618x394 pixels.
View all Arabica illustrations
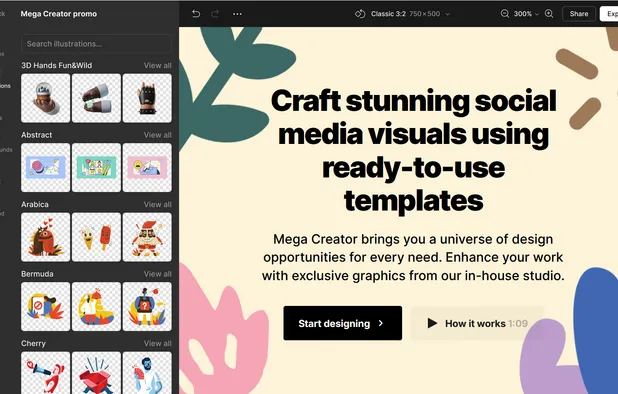click(x=158, y=204)
